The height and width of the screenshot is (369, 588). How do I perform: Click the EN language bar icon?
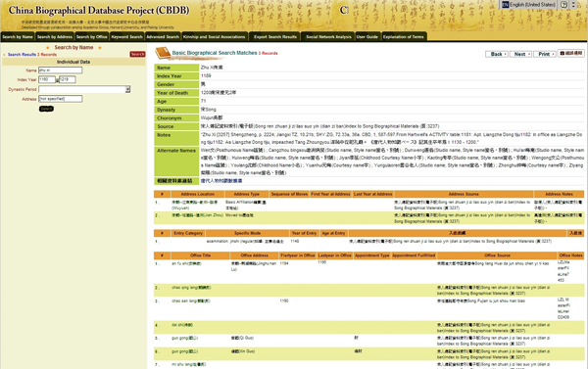[x=505, y=5]
